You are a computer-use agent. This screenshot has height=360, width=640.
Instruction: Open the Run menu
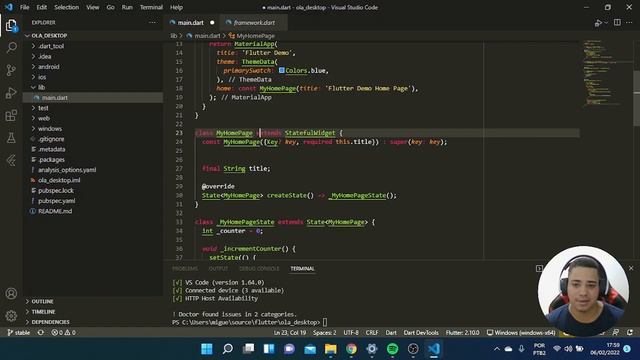pos(127,7)
